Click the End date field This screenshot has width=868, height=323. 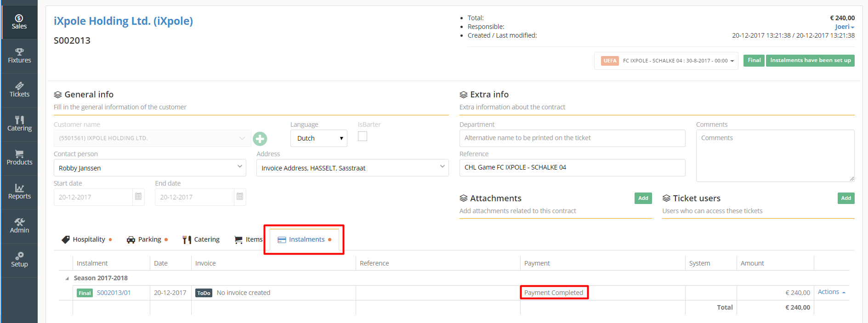click(195, 197)
